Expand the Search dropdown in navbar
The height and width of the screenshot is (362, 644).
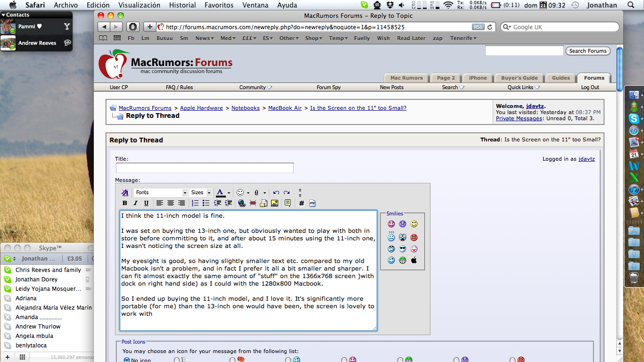coord(453,87)
